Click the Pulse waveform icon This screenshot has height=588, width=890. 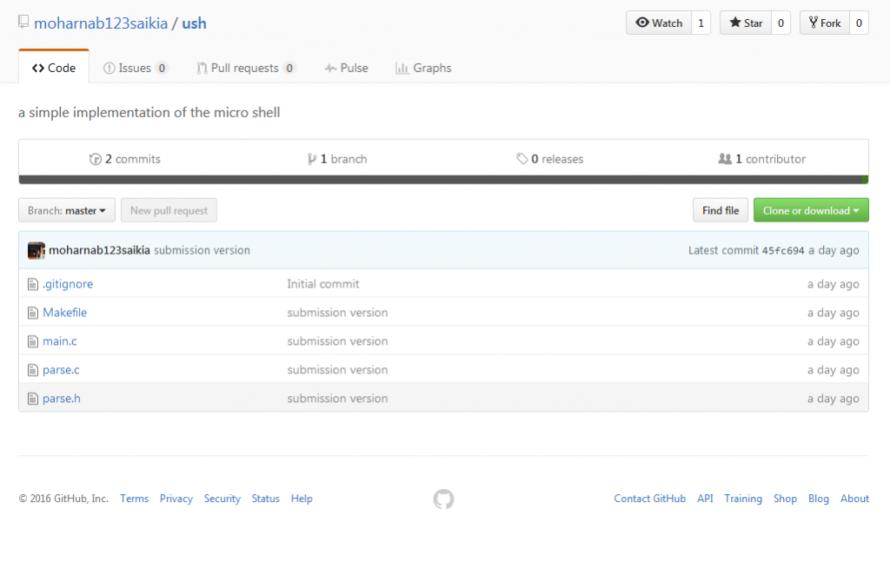click(x=330, y=68)
